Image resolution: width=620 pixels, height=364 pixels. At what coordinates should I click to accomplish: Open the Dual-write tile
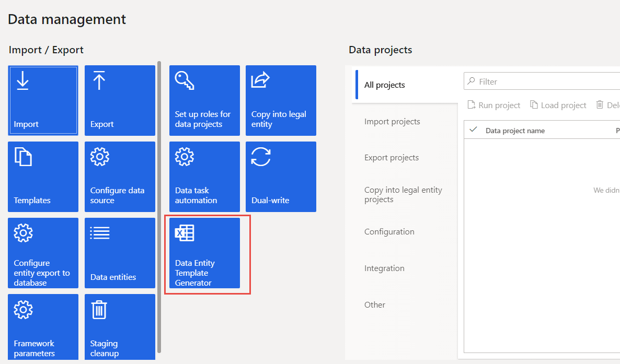click(281, 177)
